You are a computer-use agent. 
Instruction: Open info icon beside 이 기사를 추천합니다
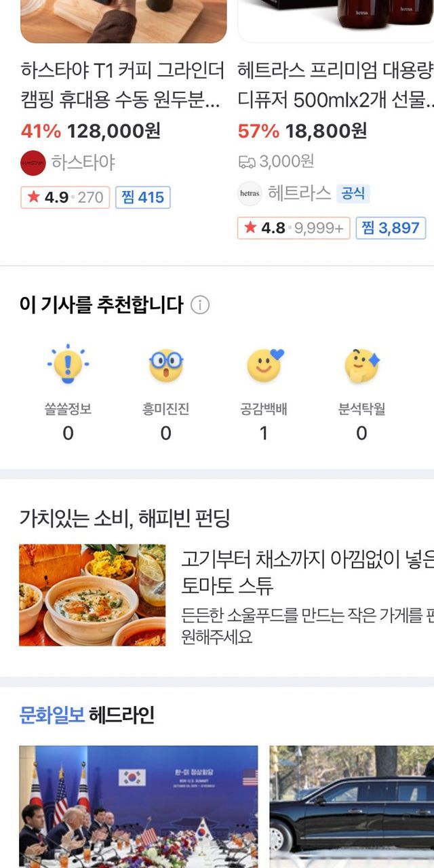[200, 305]
